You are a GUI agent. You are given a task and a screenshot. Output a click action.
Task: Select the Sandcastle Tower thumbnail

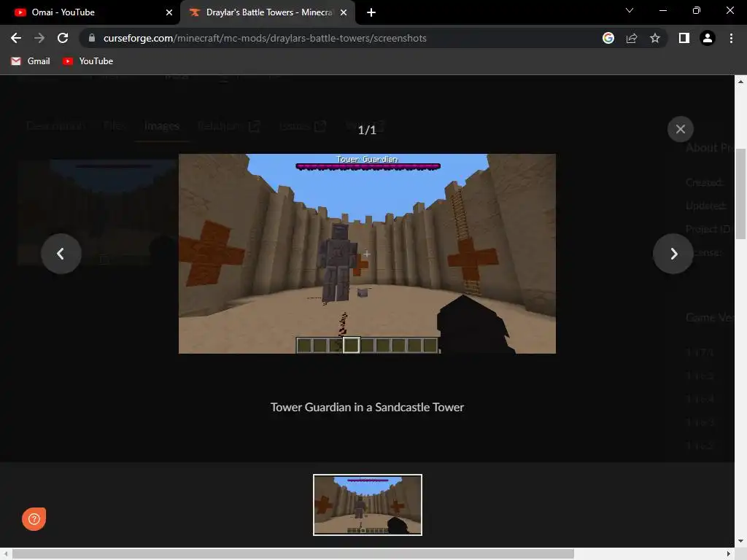coord(368,505)
